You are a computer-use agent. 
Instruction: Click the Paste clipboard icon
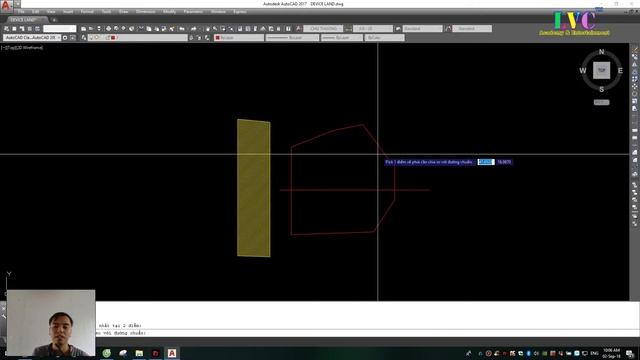point(156,29)
